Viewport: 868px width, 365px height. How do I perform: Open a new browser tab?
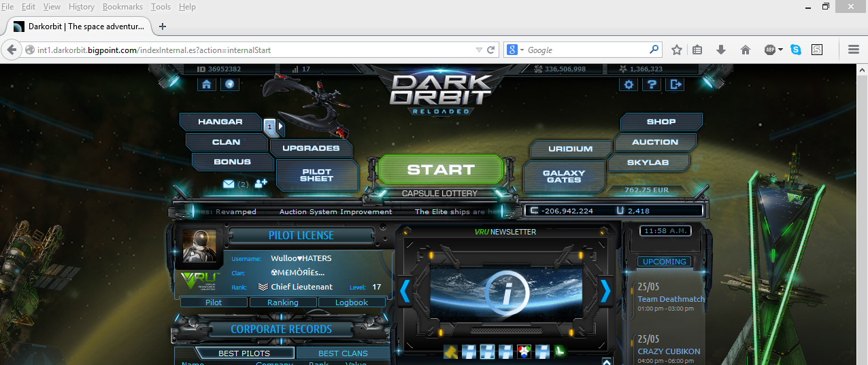[162, 27]
